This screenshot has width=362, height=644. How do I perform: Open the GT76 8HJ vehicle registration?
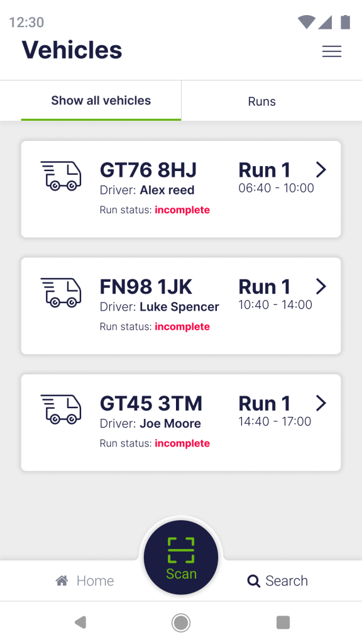coord(148,170)
